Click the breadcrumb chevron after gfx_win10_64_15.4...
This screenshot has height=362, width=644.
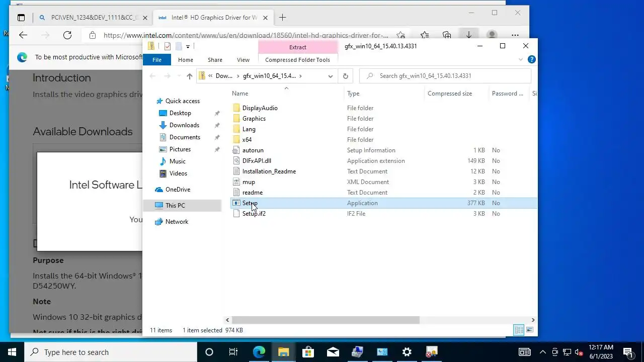coord(300,76)
